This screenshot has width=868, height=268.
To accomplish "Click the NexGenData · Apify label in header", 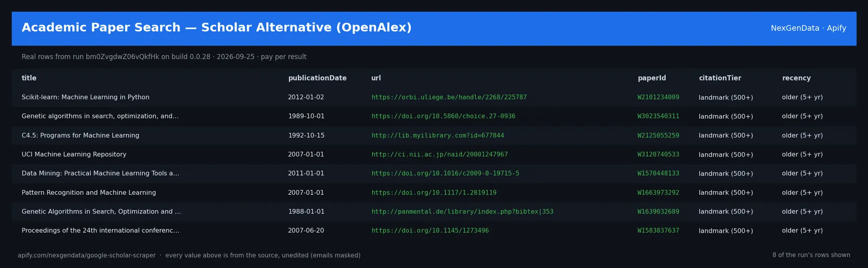I will point(808,28).
